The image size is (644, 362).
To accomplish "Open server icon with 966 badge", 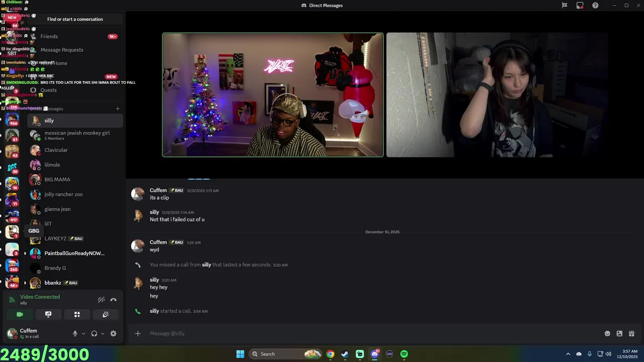I will tap(12, 120).
